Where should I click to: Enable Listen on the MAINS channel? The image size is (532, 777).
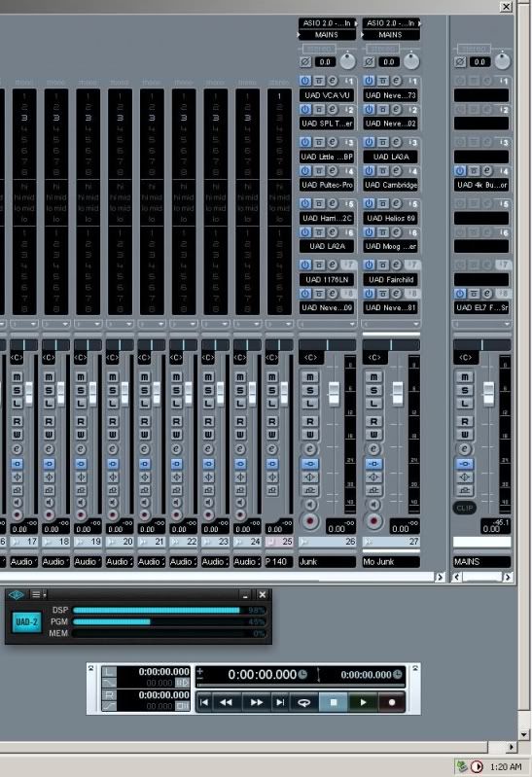[465, 404]
